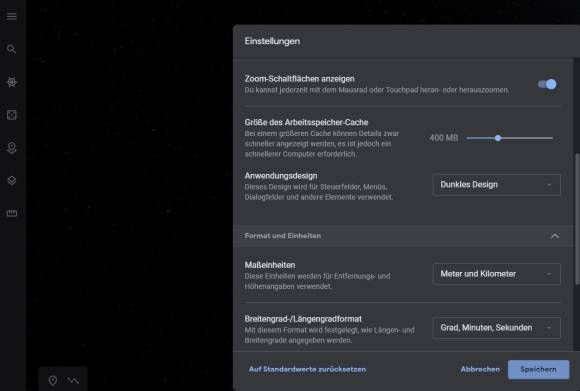Image resolution: width=580 pixels, height=391 pixels.
Task: Click Auf Standardwerte zurücksetzen
Action: [307, 369]
